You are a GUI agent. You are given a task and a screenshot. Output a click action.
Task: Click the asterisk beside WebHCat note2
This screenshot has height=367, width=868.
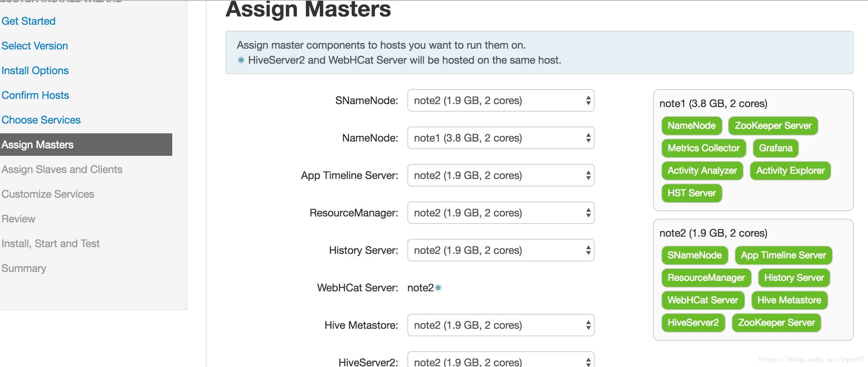click(438, 288)
